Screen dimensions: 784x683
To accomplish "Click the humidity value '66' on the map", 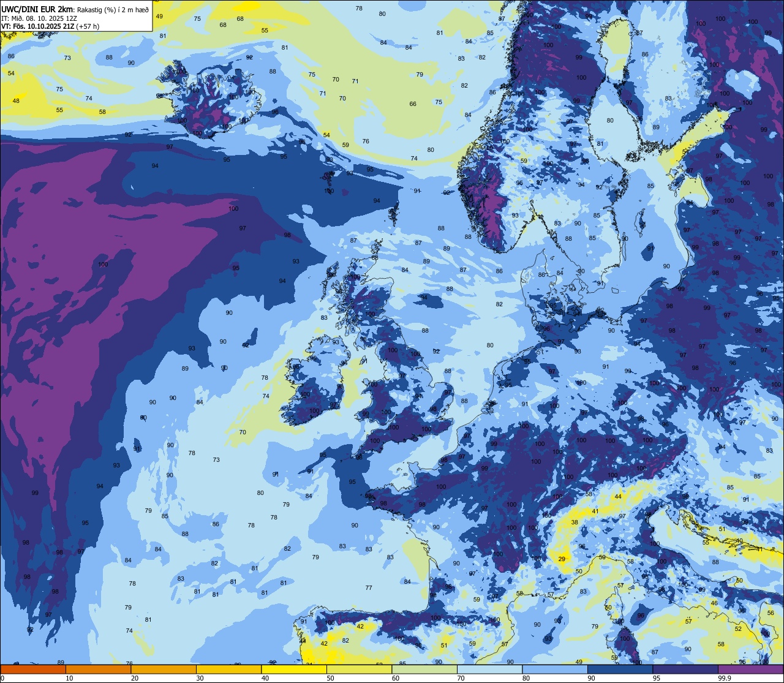I will (x=413, y=104).
